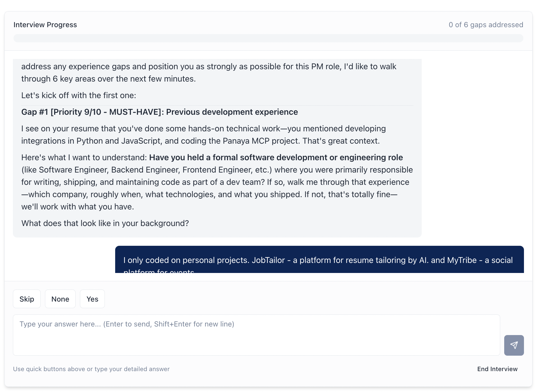Click the "through 6 key areas" sentence
Screen dimensions: 538x392
coord(108,79)
